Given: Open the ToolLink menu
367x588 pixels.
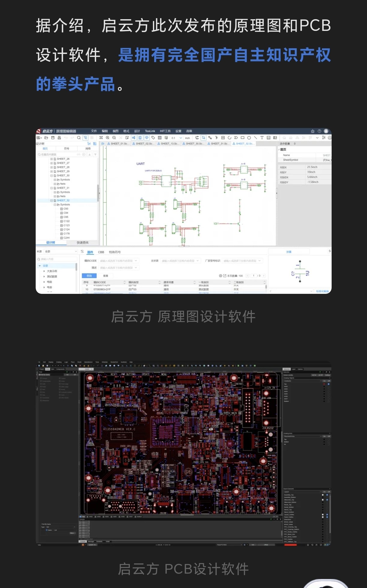Looking at the screenshot, I should coord(150,131).
